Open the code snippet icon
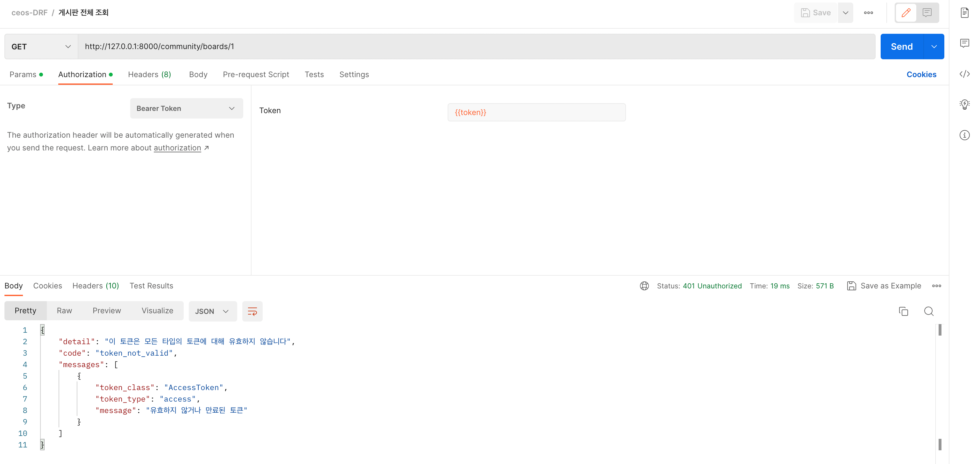Screen dimensions: 980x464 pos(964,74)
